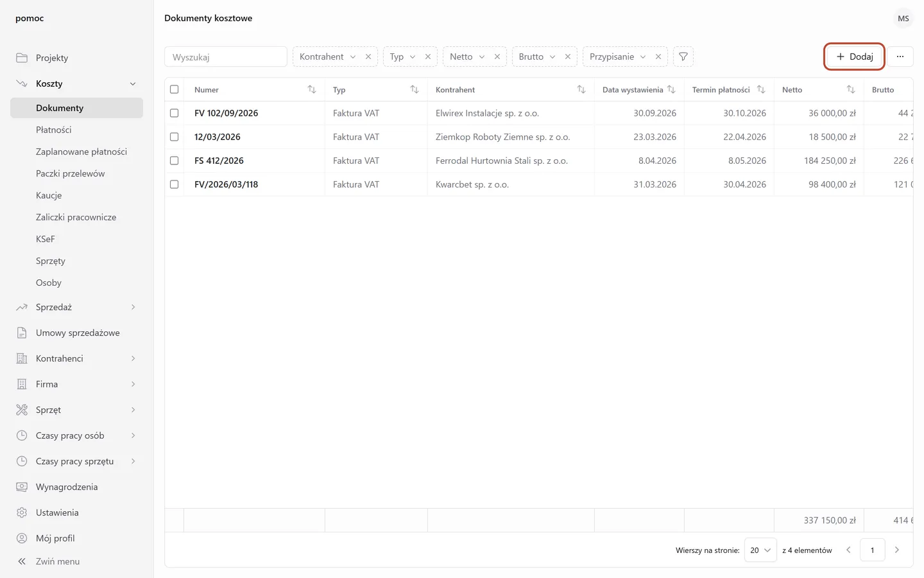924x578 pixels.
Task: Click the Umowy sprzedażowe document icon
Action: (22, 333)
